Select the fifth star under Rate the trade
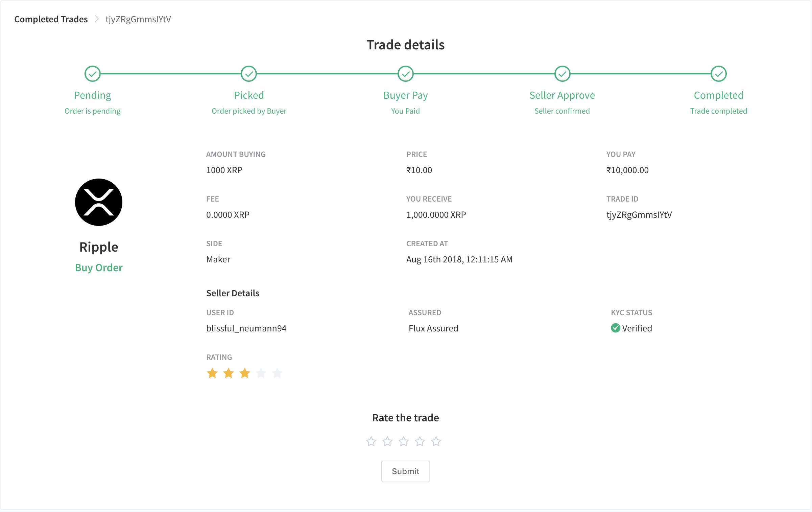Screen dimensions: 812x512 pos(436,441)
